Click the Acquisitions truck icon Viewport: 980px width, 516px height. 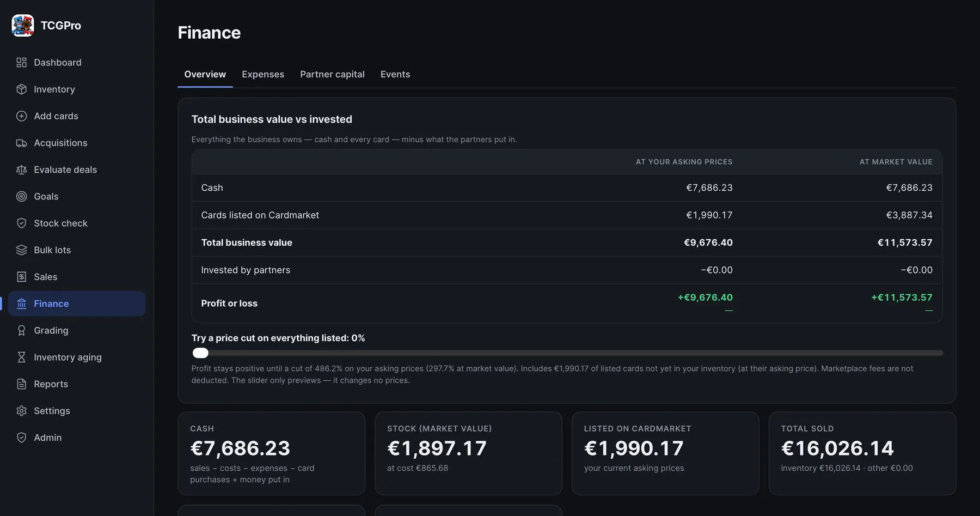[21, 143]
